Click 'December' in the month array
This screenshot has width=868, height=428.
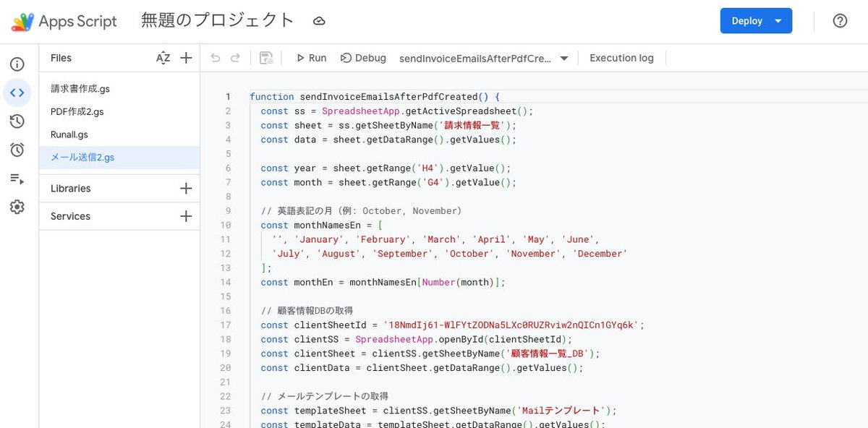click(600, 254)
